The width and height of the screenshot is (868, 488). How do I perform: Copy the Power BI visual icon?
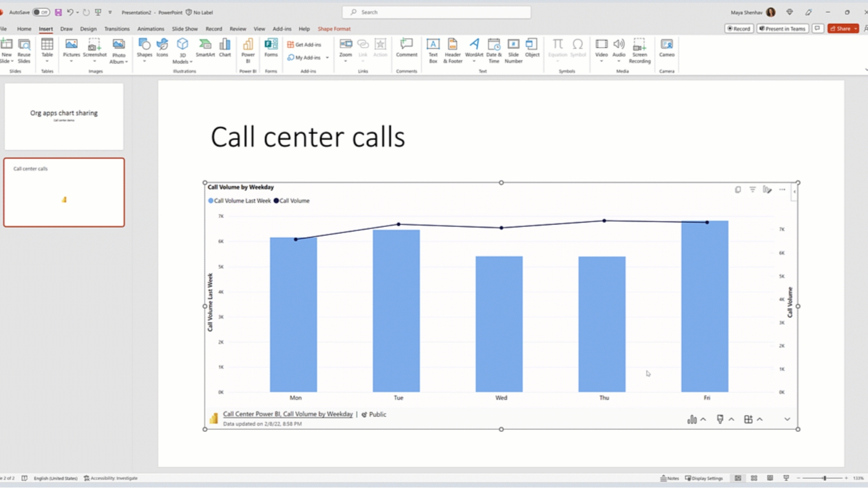(738, 189)
